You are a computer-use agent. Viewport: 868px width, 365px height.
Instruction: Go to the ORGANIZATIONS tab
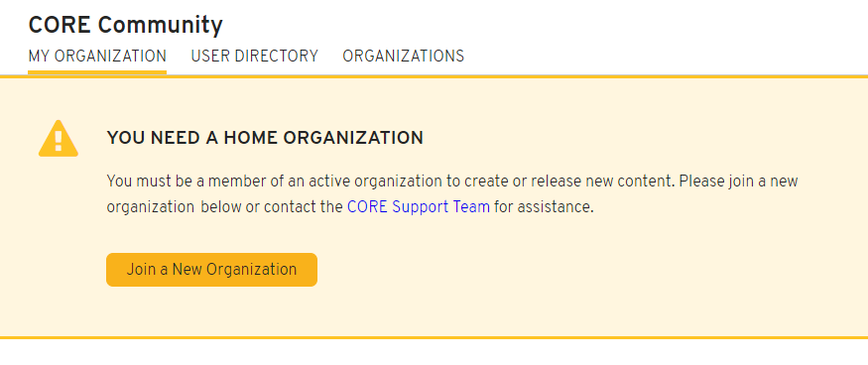[404, 57]
